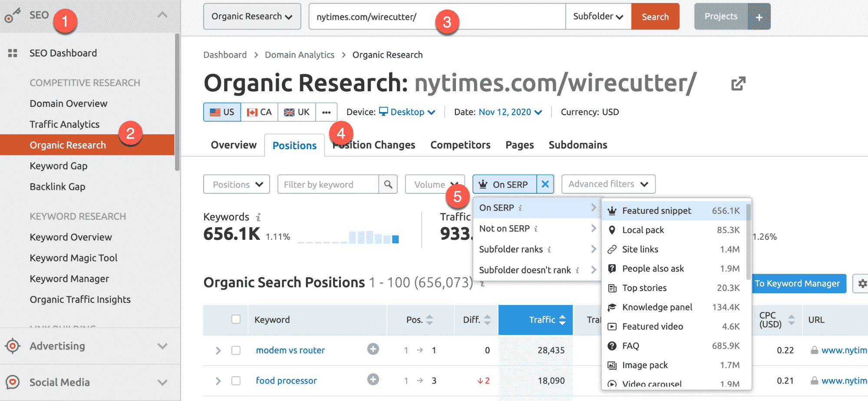The width and height of the screenshot is (868, 401).
Task: Add 'food processor' keyword with plus icon
Action: pos(373,380)
